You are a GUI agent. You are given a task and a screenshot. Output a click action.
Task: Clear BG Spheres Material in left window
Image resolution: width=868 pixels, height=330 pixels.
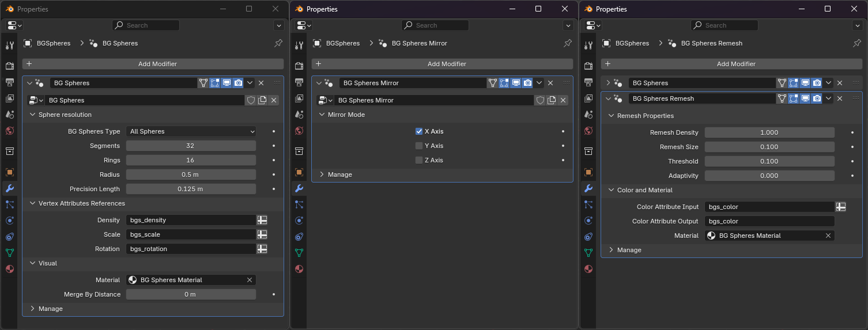pyautogui.click(x=250, y=280)
